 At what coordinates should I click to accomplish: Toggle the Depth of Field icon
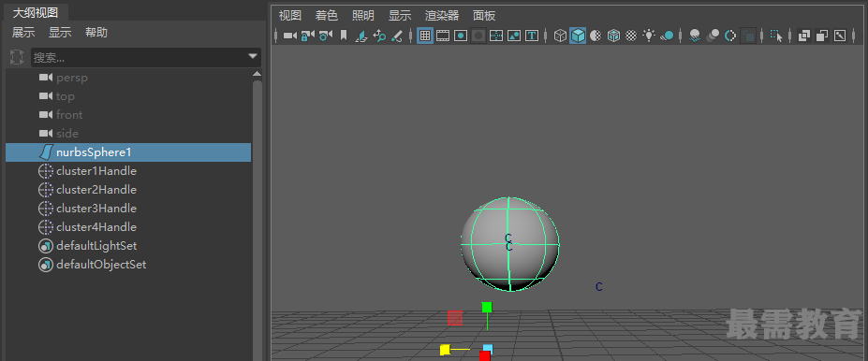[748, 36]
